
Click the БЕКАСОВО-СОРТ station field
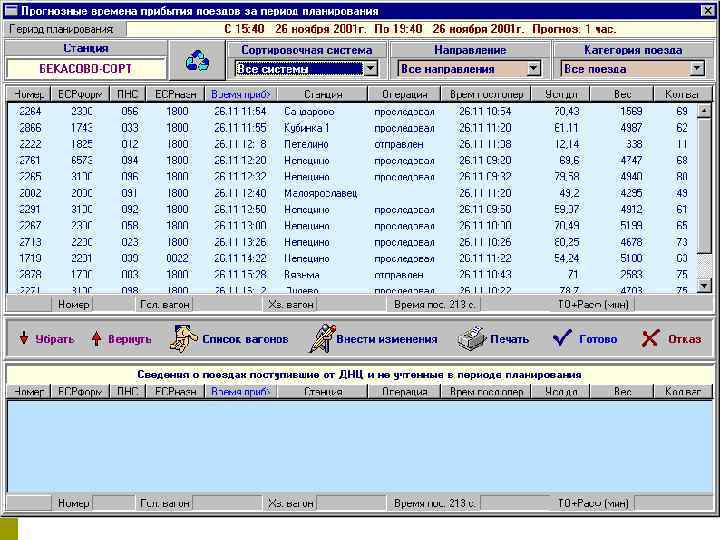point(86,69)
